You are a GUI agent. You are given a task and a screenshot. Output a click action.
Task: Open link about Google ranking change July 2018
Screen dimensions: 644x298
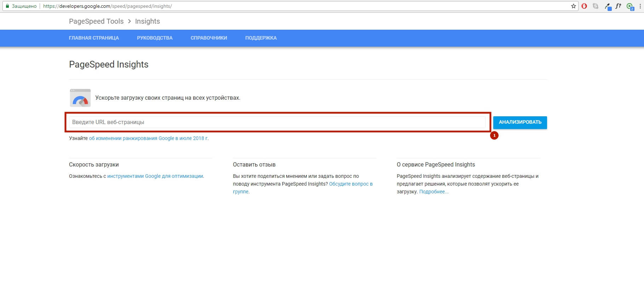click(x=149, y=138)
